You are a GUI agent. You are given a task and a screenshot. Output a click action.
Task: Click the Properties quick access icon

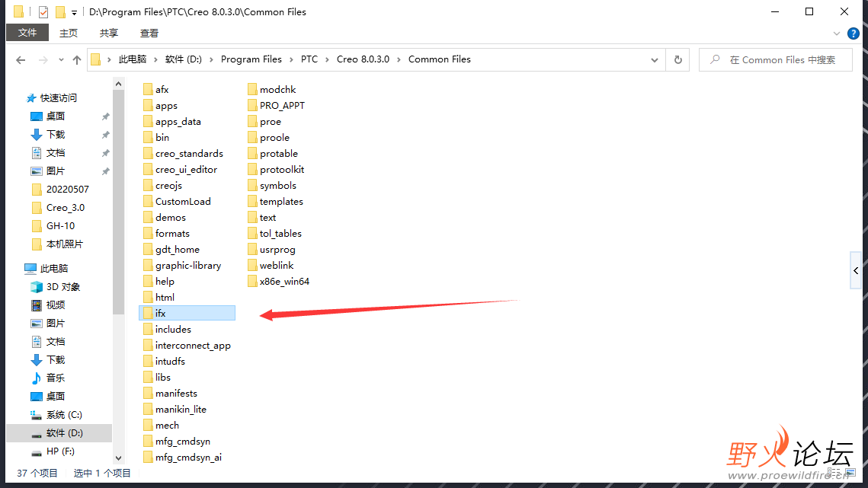coord(43,11)
